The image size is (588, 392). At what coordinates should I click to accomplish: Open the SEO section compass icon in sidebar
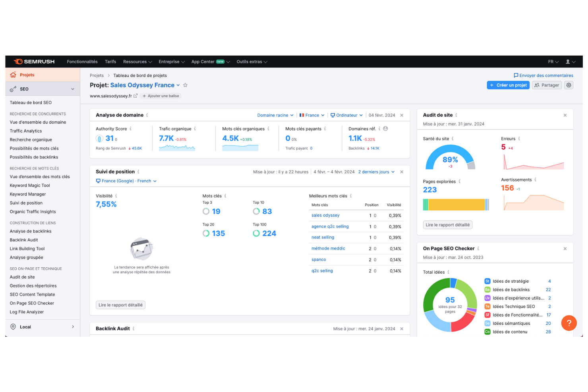[13, 89]
